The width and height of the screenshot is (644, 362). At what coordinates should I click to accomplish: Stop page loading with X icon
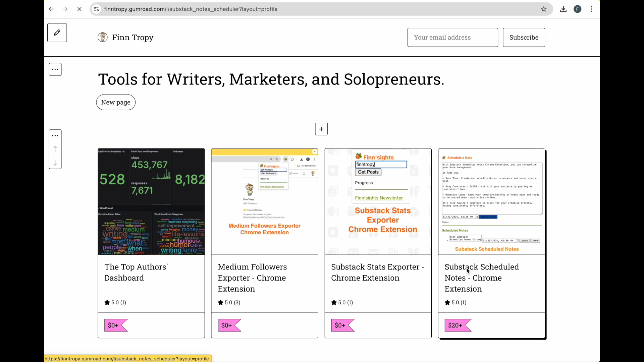[79, 9]
